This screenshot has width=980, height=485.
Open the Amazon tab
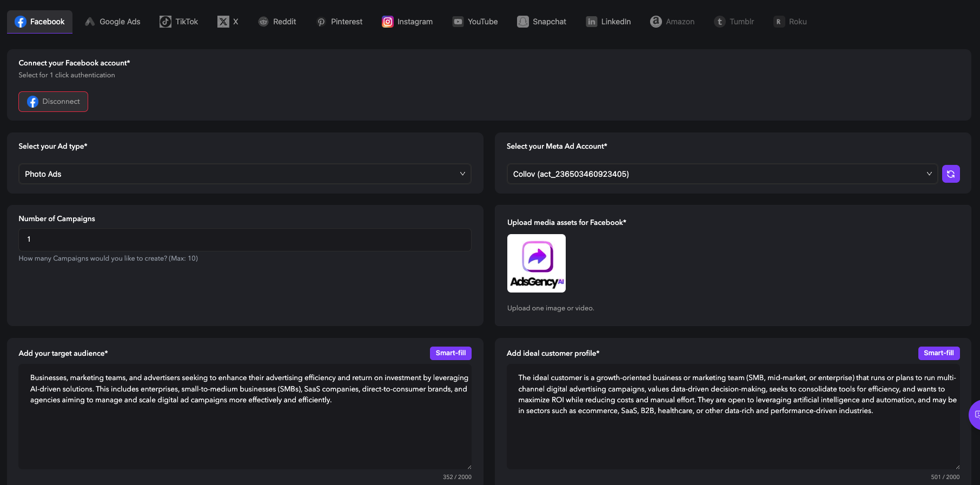pos(672,22)
